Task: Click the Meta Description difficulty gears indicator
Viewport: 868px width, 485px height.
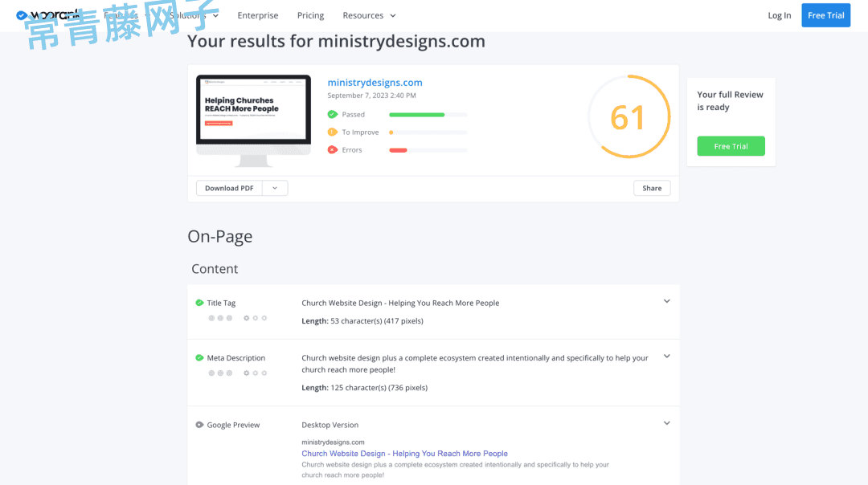Action: coord(256,373)
